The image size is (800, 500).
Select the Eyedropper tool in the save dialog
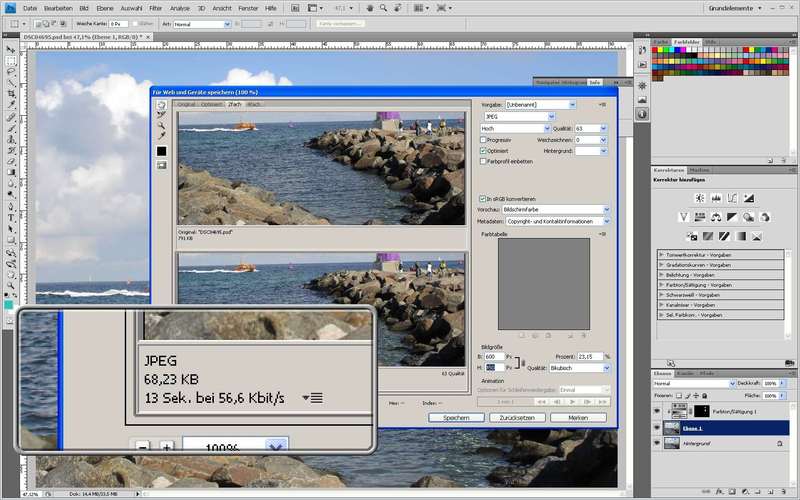[161, 137]
